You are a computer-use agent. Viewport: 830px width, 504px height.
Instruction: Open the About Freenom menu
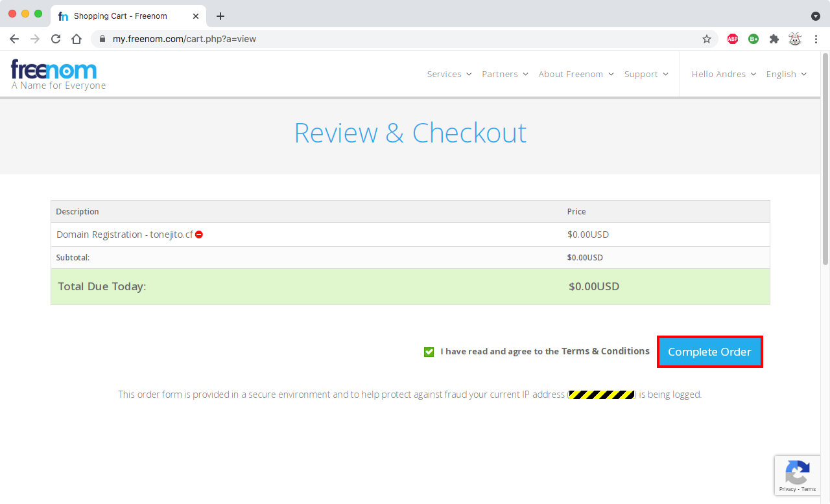point(575,74)
